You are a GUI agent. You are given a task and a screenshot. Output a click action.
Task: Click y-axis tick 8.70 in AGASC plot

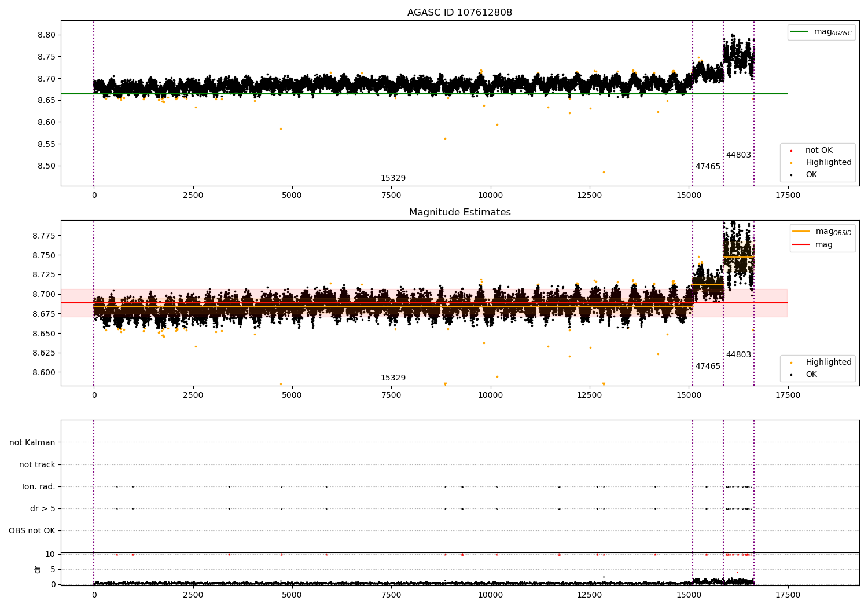(47, 79)
